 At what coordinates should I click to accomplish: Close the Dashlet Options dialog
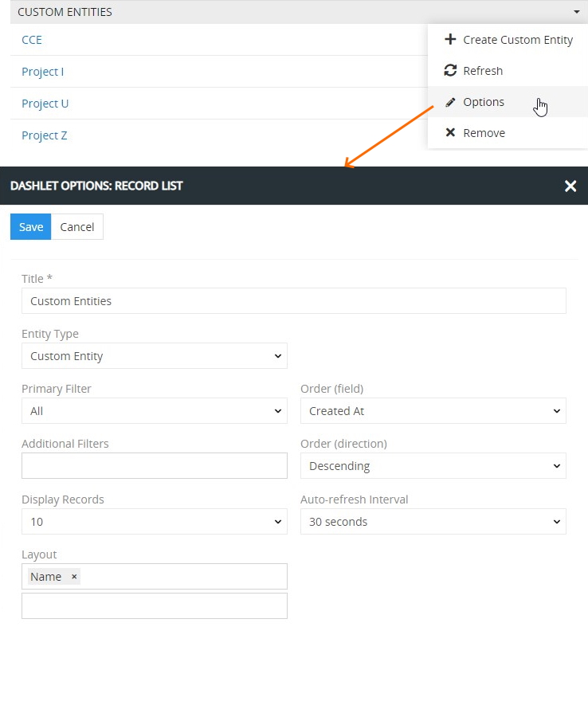[570, 186]
